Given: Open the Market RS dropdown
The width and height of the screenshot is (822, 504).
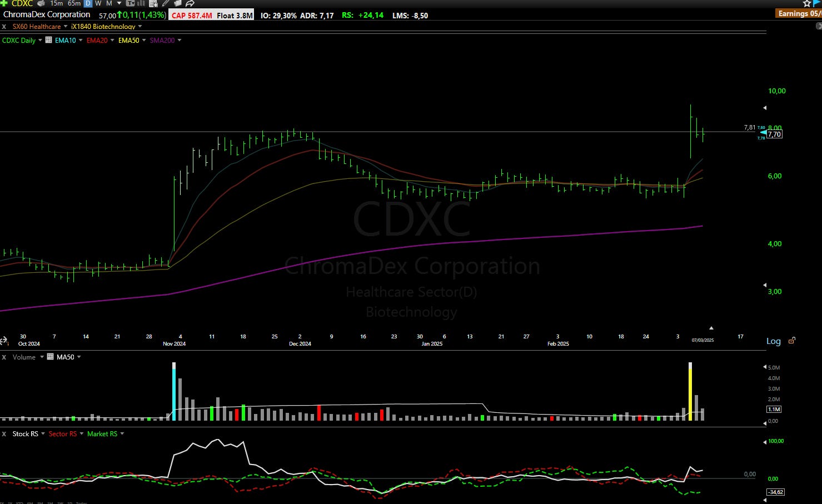Looking at the screenshot, I should pos(122,433).
